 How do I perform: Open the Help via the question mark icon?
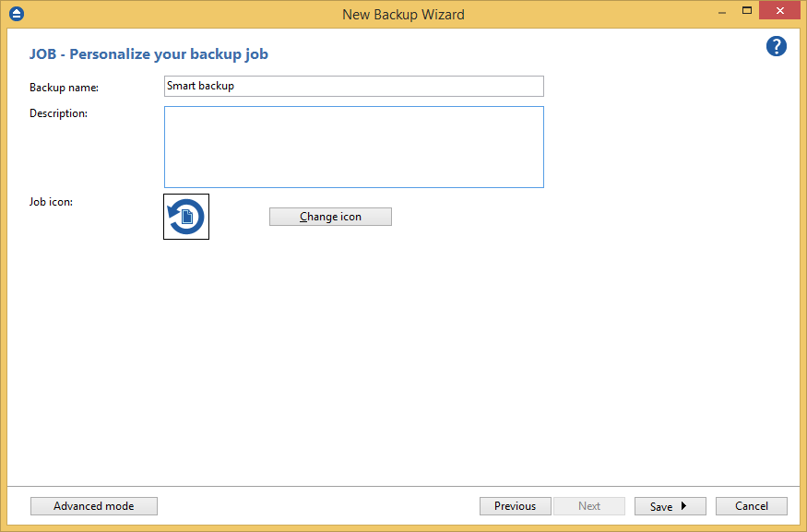[x=776, y=46]
